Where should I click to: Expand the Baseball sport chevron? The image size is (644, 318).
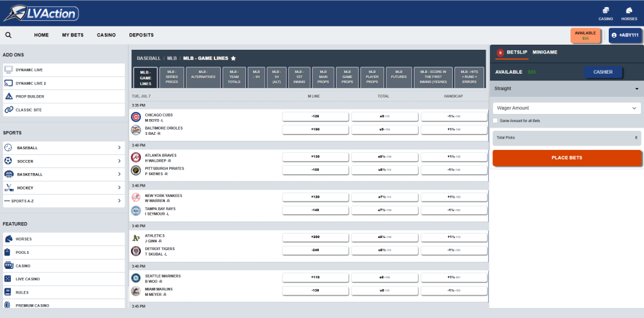coord(119,148)
